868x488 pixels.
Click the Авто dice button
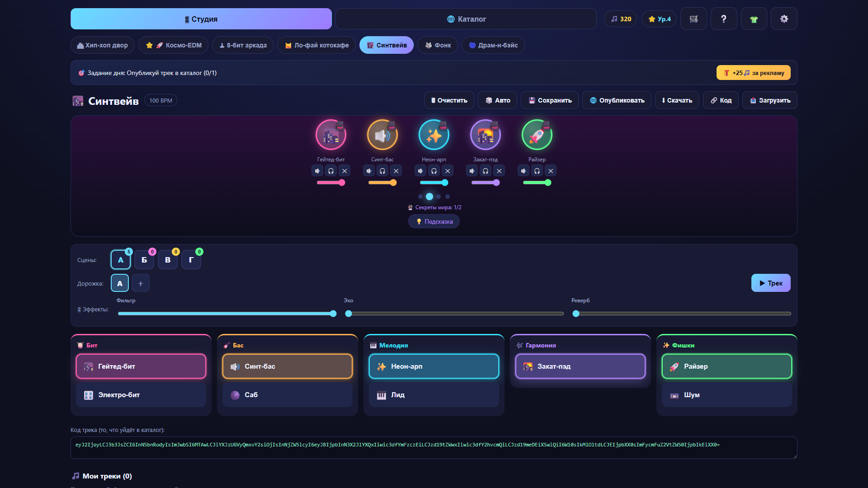tap(497, 100)
